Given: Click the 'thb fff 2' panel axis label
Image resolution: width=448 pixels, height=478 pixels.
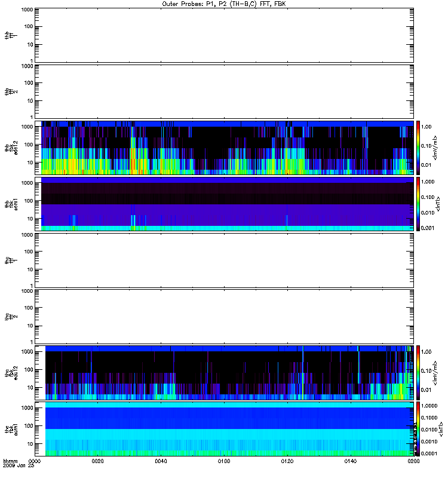Looking at the screenshot, I should 11,92.
